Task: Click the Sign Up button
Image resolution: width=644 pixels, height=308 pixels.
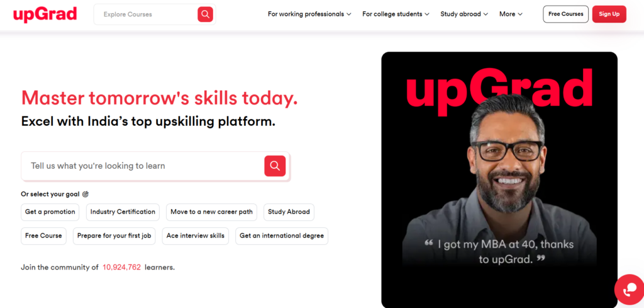Action: [x=609, y=14]
